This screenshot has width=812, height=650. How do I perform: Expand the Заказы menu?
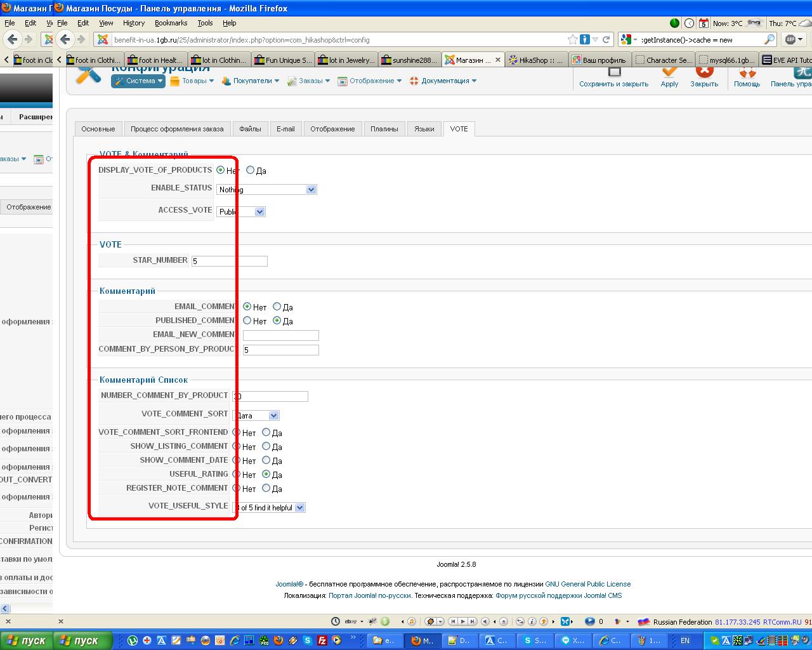tap(308, 81)
